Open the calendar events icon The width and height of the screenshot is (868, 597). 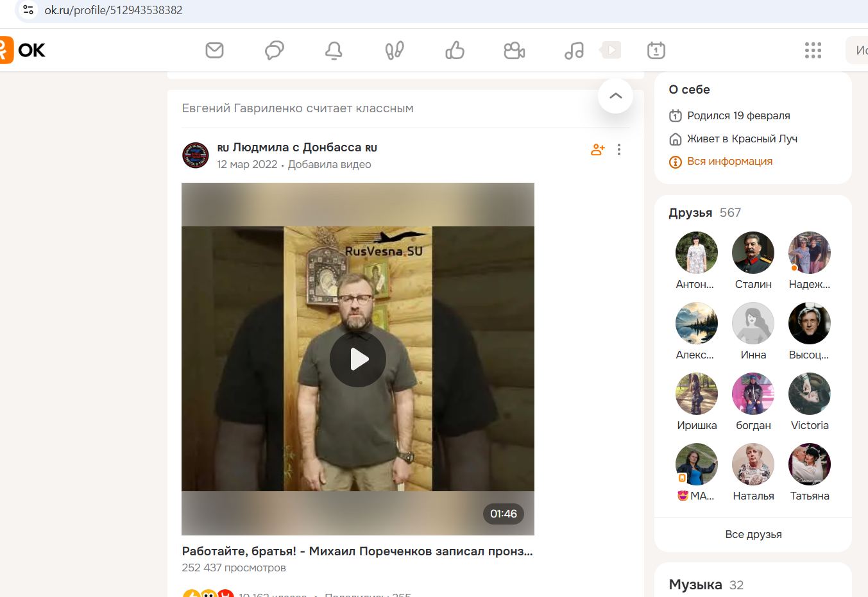(656, 50)
